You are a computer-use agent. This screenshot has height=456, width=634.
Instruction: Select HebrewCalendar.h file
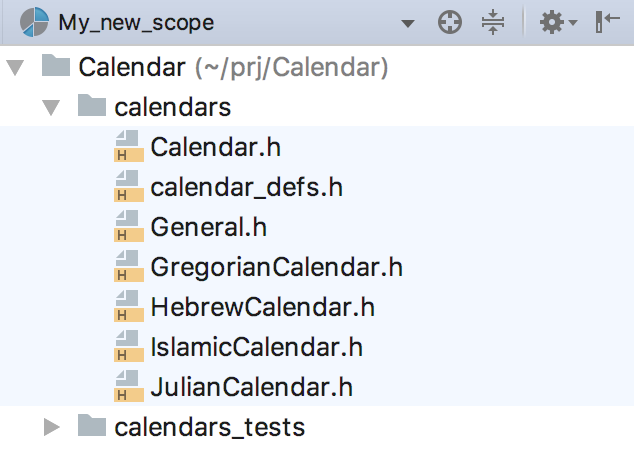263,307
